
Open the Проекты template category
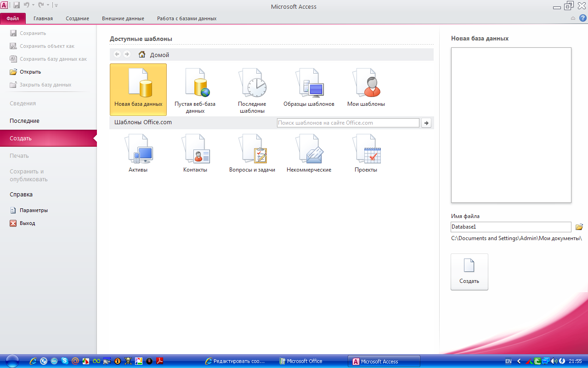pyautogui.click(x=366, y=153)
